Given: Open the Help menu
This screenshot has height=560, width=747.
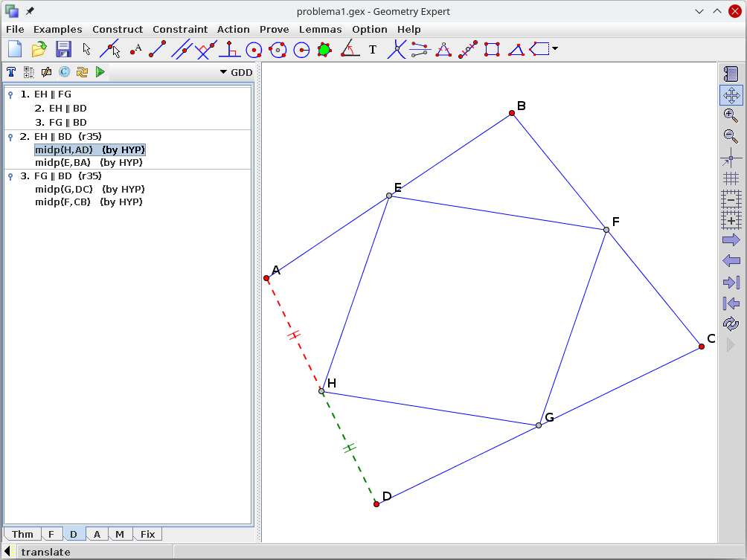Looking at the screenshot, I should [x=408, y=30].
